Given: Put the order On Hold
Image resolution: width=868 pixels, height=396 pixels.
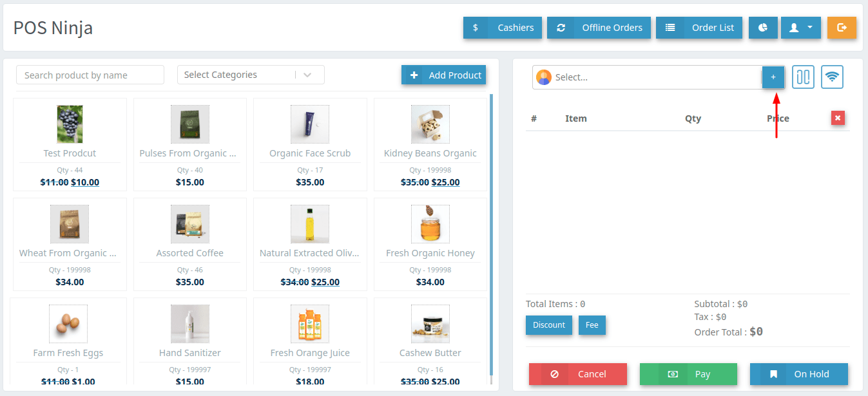Looking at the screenshot, I should pyautogui.click(x=798, y=374).
